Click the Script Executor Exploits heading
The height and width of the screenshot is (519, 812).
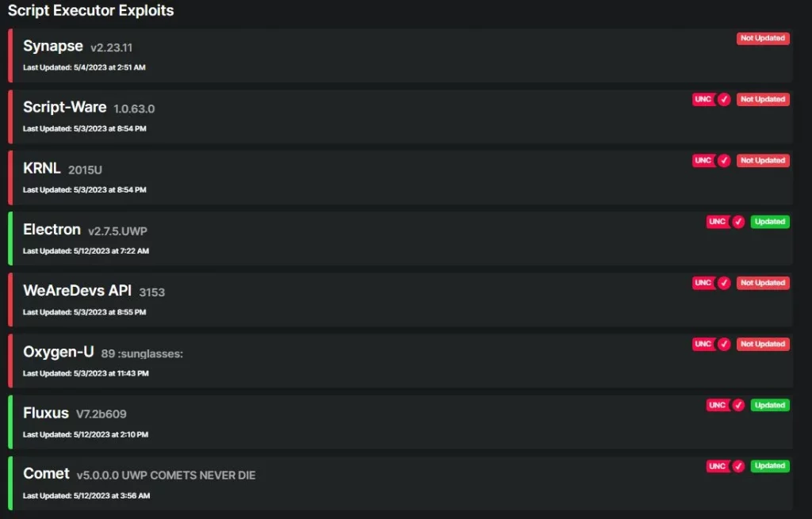point(90,11)
